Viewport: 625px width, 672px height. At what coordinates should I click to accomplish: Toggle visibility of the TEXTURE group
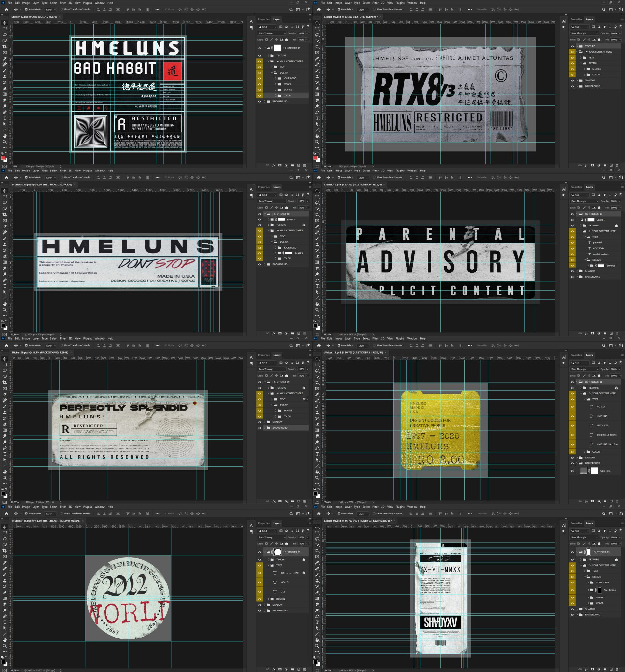pyautogui.click(x=259, y=55)
